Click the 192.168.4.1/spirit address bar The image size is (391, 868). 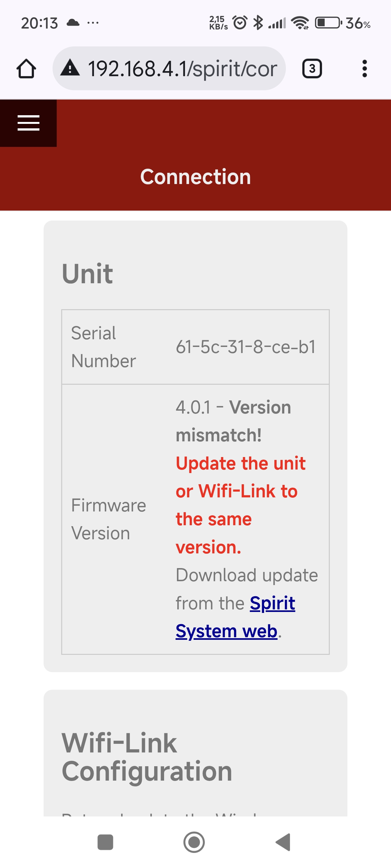click(x=182, y=69)
